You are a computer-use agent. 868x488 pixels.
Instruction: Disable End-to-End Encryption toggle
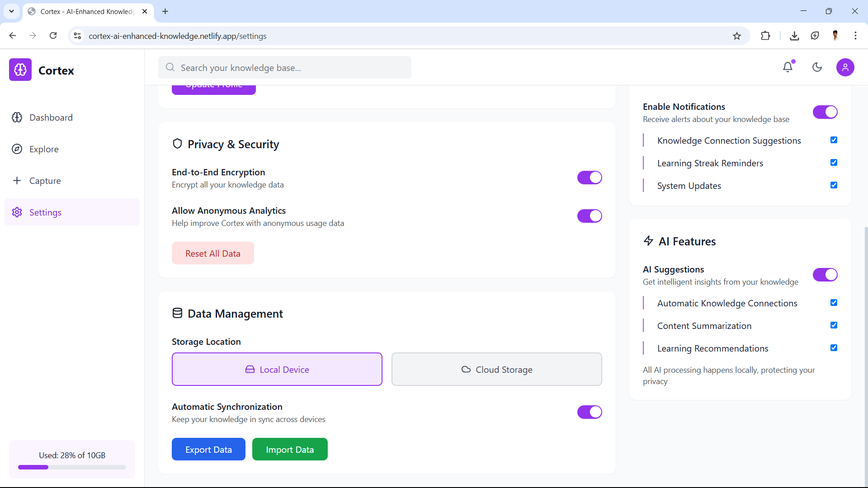coord(590,178)
